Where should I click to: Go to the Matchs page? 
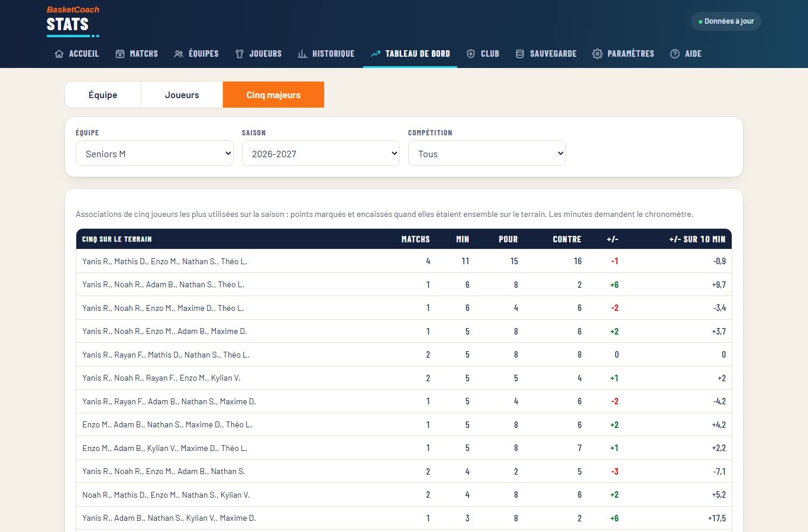[x=137, y=54]
